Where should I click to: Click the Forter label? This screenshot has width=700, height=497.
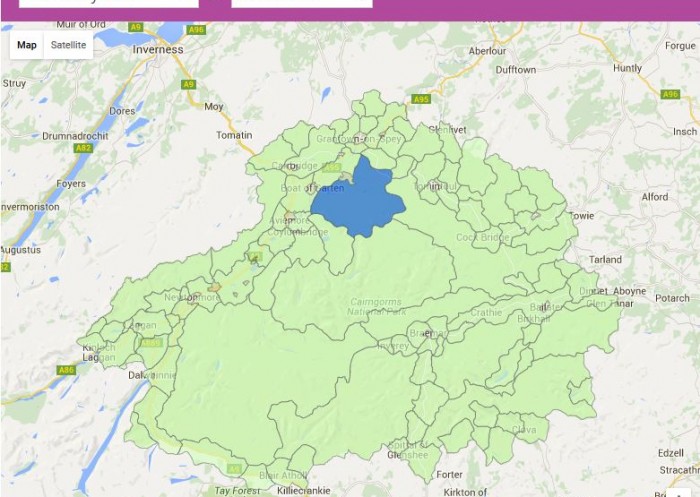pyautogui.click(x=450, y=475)
